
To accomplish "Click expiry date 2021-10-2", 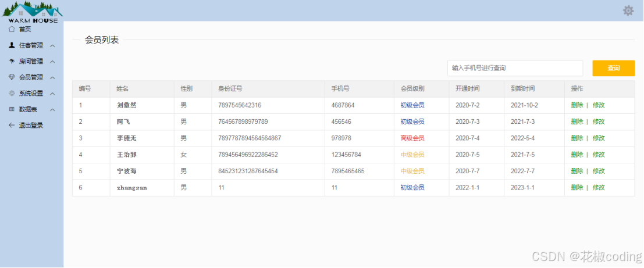I will (x=524, y=105).
